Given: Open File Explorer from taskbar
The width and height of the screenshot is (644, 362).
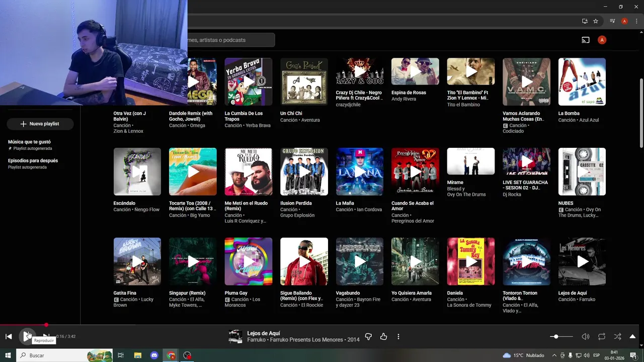Looking at the screenshot, I should (138, 355).
